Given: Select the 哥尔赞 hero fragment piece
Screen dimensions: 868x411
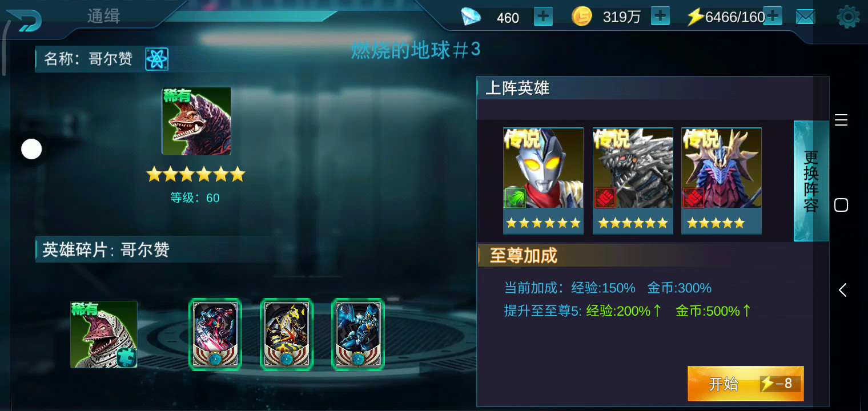Looking at the screenshot, I should (x=104, y=335).
